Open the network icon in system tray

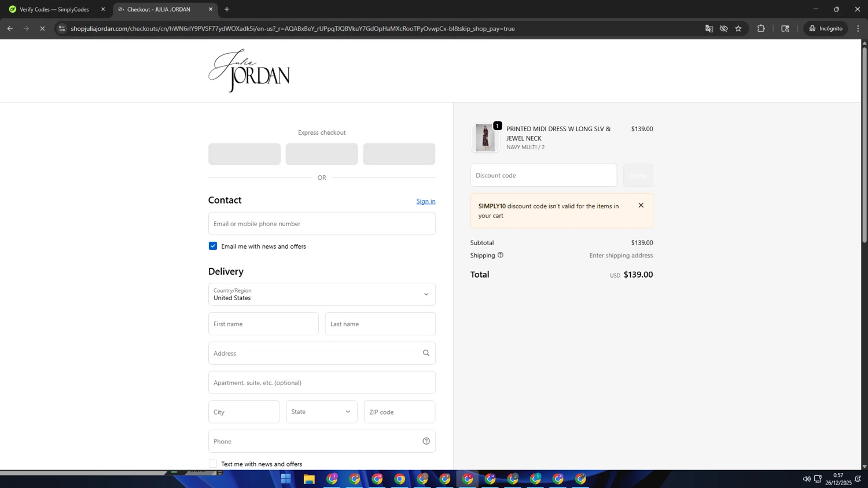point(818,479)
